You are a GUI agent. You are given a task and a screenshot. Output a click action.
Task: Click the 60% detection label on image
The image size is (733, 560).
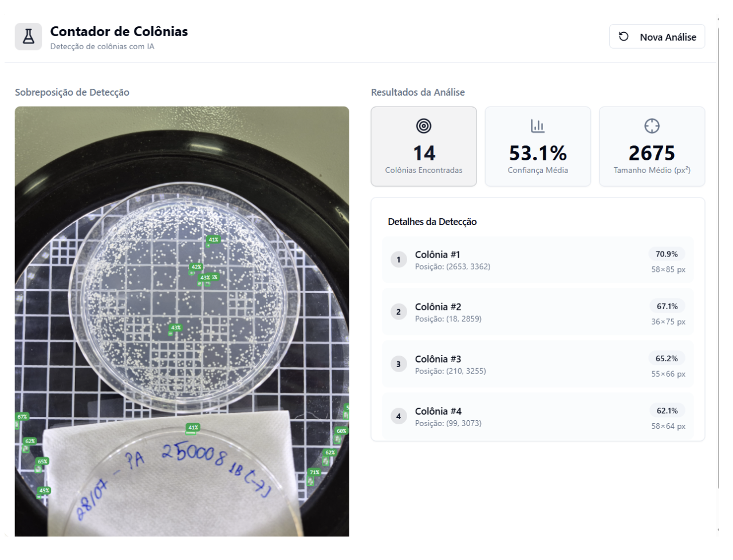(x=341, y=431)
